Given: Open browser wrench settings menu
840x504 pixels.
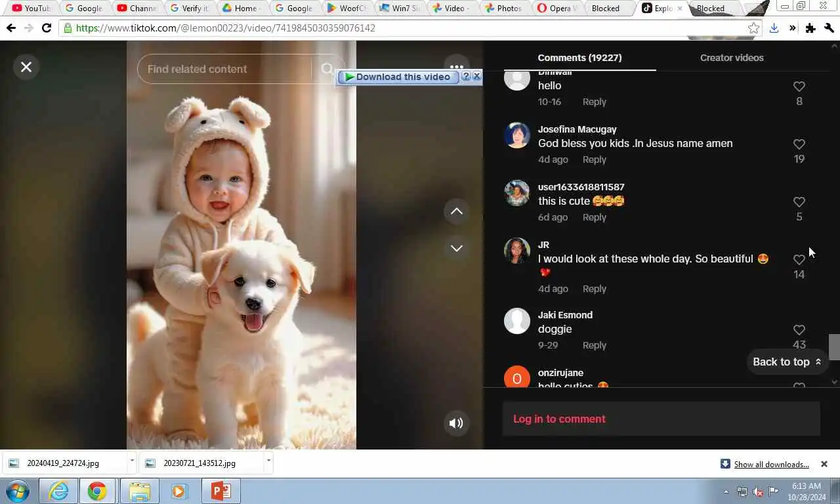Looking at the screenshot, I should coord(829,28).
